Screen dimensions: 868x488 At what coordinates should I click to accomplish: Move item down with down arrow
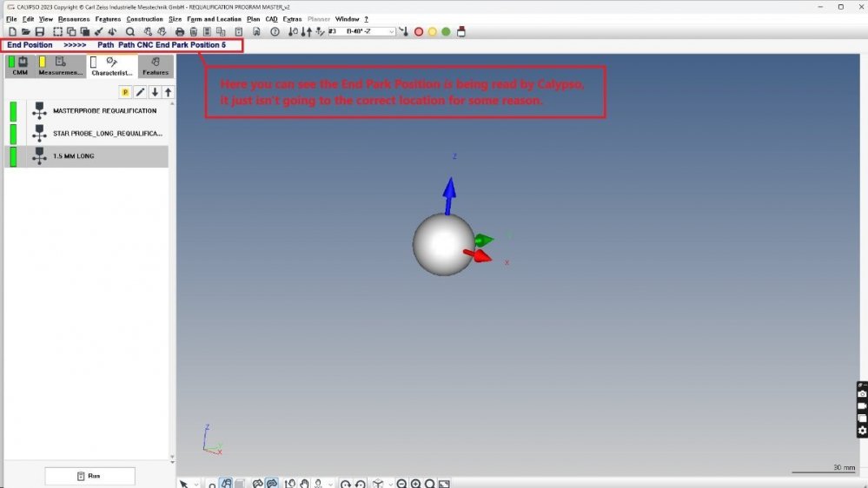tap(155, 92)
